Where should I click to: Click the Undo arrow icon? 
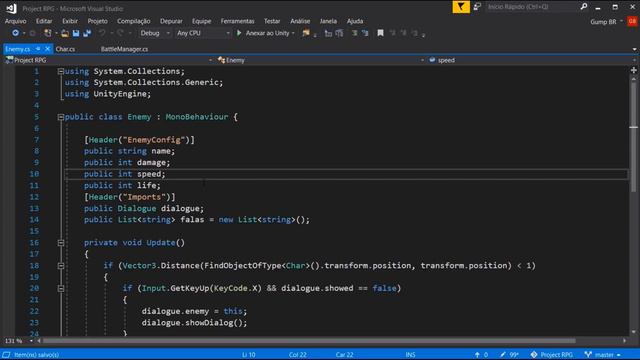click(102, 33)
